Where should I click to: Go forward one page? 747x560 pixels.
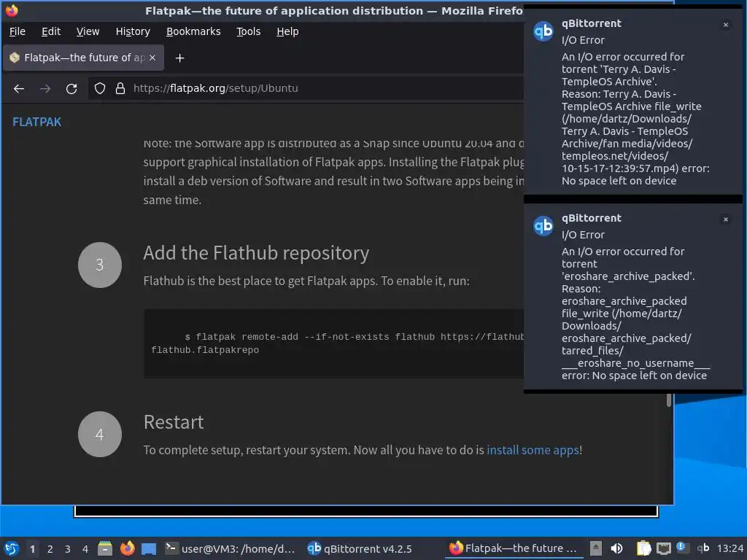pos(45,88)
